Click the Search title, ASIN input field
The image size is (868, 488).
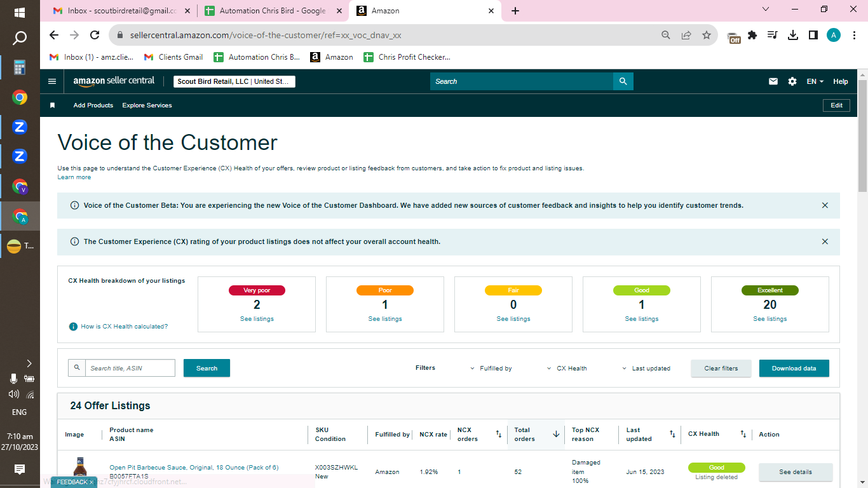pyautogui.click(x=130, y=368)
